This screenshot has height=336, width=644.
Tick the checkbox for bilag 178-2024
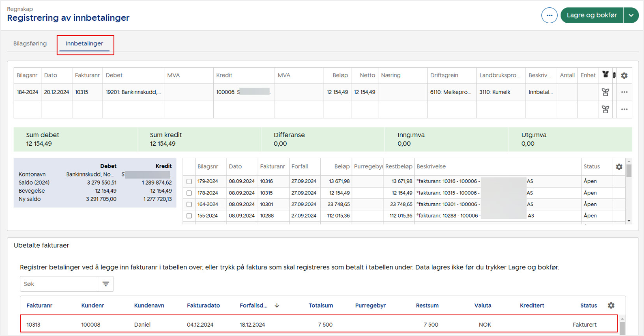[x=189, y=193]
